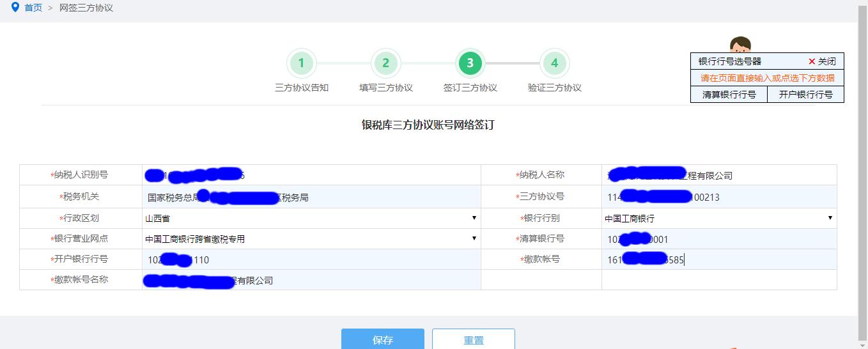Switch to 清算银行行号 tab
Screen dimensions: 868x349
[x=729, y=95]
